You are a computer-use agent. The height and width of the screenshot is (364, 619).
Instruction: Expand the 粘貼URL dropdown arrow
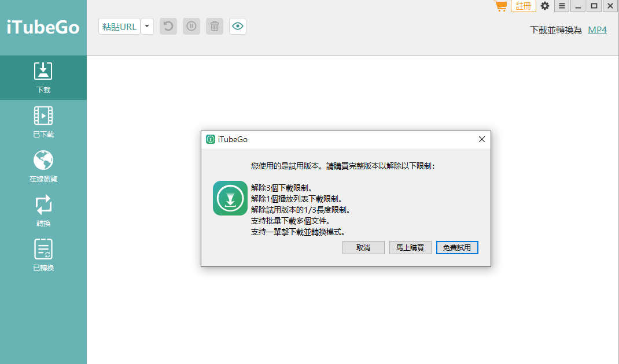[x=147, y=26]
